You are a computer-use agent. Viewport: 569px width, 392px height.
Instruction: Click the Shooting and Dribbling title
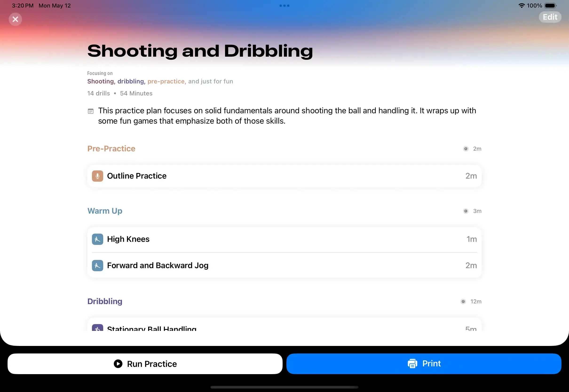point(200,51)
